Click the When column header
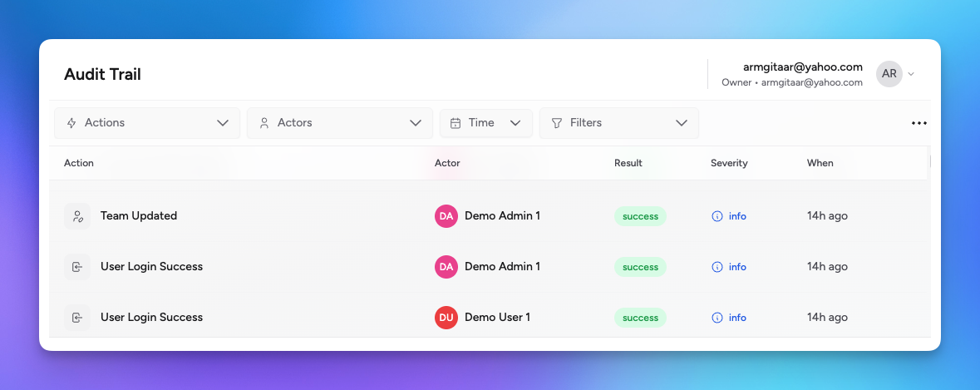 820,163
